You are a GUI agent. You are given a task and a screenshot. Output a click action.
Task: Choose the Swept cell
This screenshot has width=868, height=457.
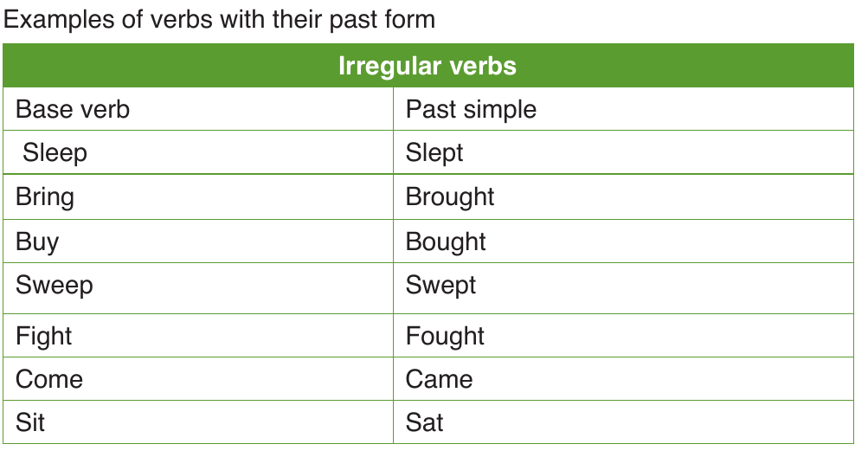[x=623, y=288]
